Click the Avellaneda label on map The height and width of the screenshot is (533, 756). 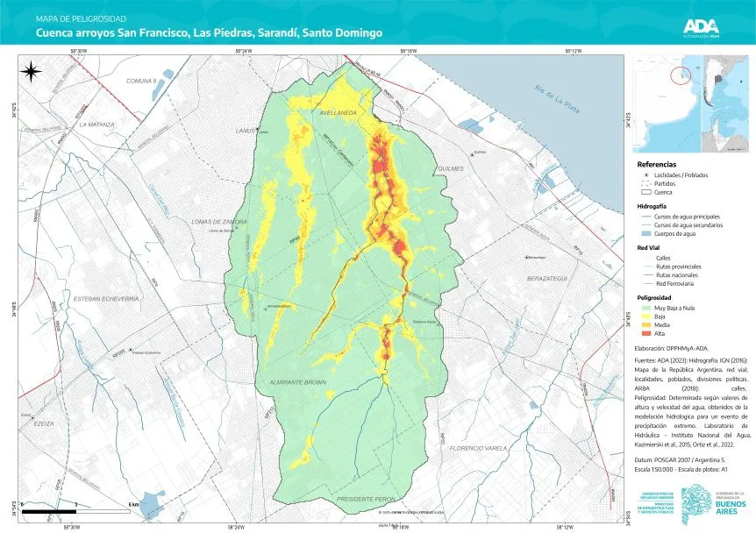tap(334, 113)
